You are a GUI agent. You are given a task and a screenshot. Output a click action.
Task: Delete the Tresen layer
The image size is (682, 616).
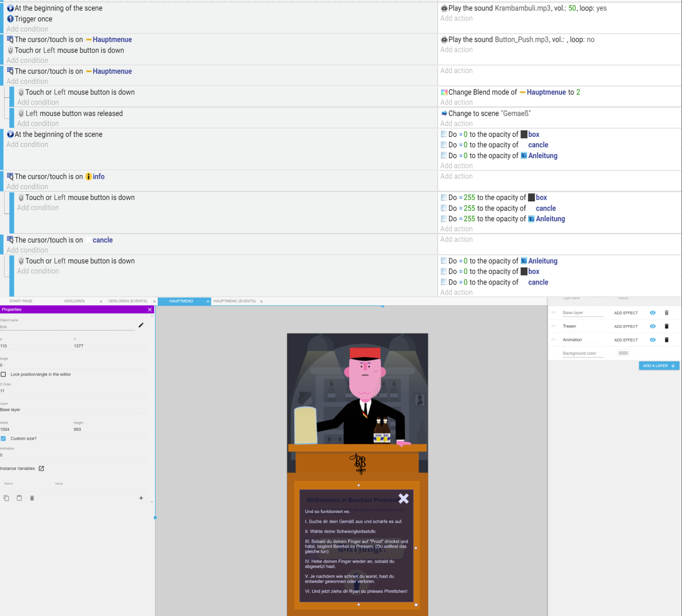666,327
